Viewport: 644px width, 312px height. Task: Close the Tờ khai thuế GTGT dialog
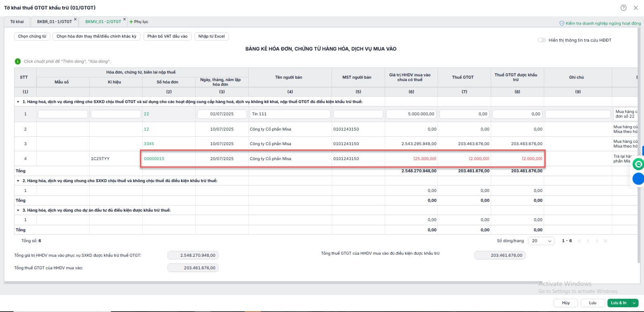[x=636, y=8]
